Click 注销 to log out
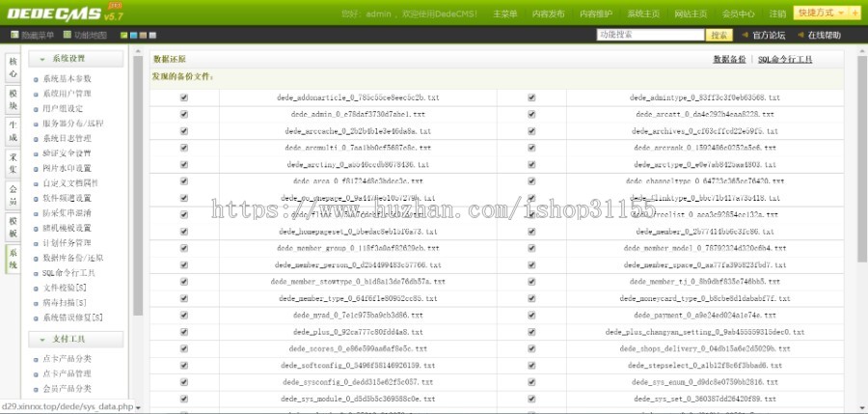The height and width of the screenshot is (414, 868). [777, 14]
